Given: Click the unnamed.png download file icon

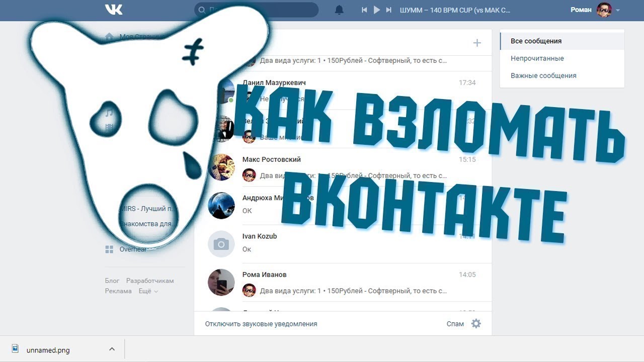Looking at the screenshot, I should (16, 348).
